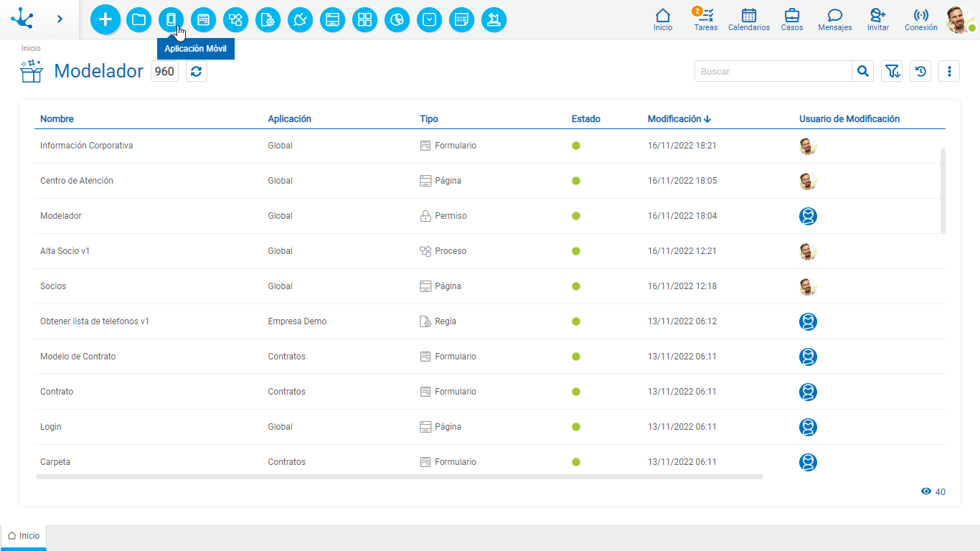Screen dimensions: 980x551
Task: Click the Conexión signal icon
Action: pos(921,19)
